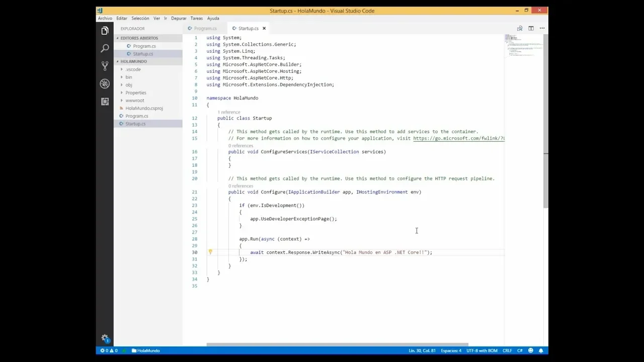Viewport: 644px width, 362px height.
Task: Change line ending via CRLF
Action: point(507,350)
